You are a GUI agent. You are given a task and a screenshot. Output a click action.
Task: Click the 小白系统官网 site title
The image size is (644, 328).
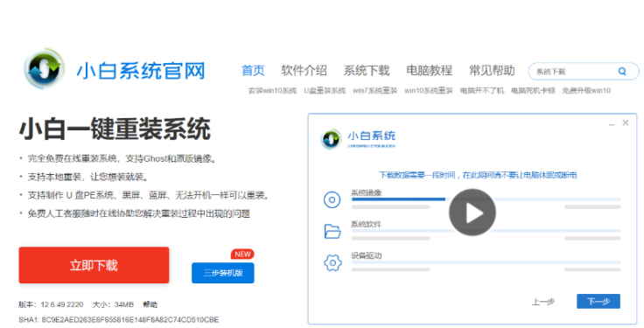(141, 71)
